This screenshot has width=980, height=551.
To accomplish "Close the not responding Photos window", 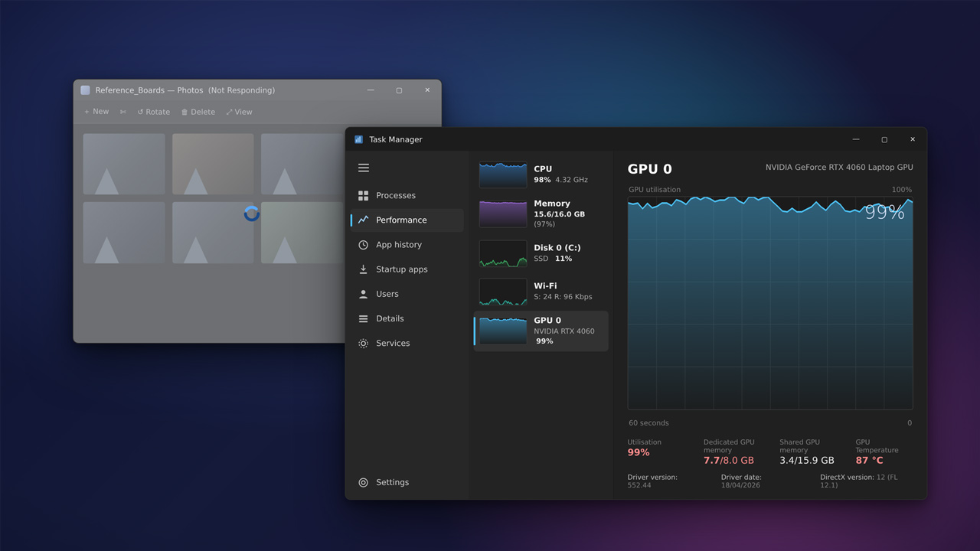I will 427,90.
